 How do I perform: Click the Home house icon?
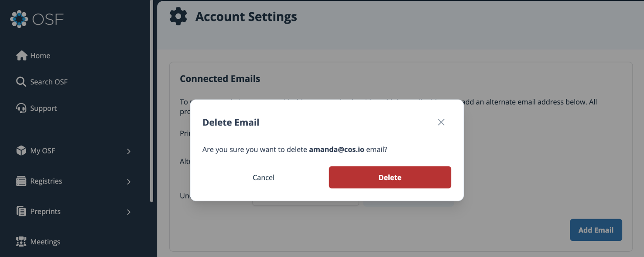pyautogui.click(x=21, y=56)
